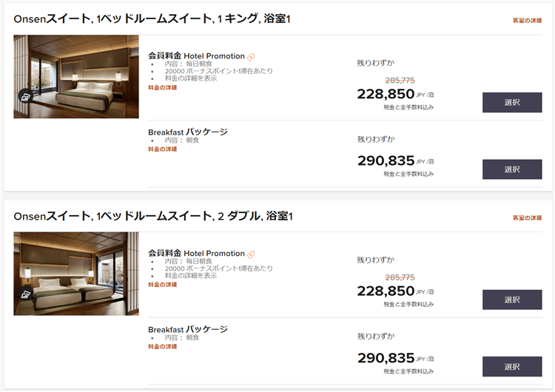The height and width of the screenshot is (392, 555).
Task: Click member tag icon beside double suite Hotel Promotion
Action: pos(251,254)
